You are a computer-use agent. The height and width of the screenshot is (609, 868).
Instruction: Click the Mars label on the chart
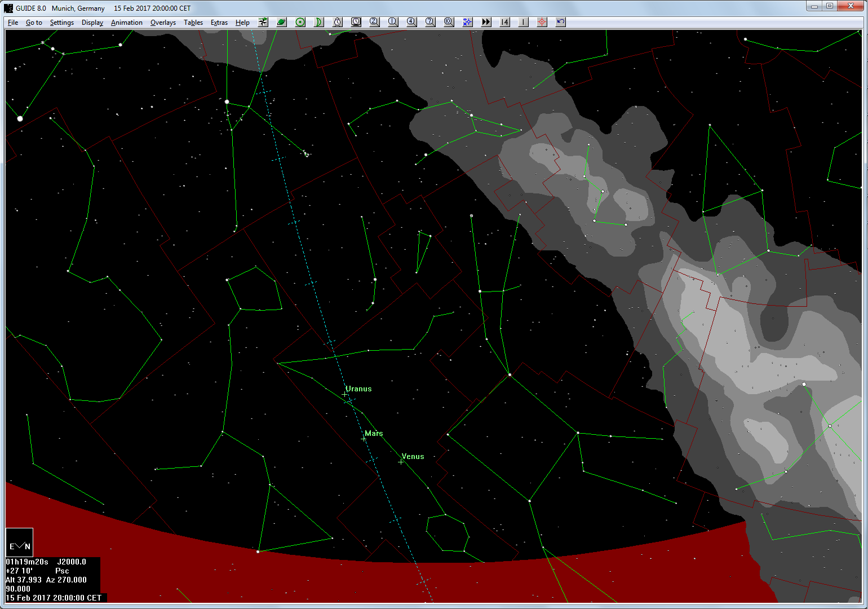point(374,434)
